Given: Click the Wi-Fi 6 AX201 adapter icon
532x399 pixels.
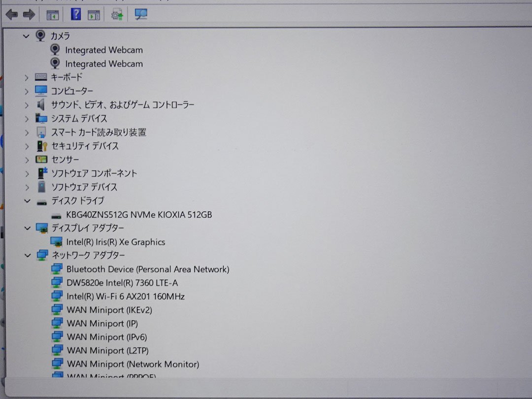Looking at the screenshot, I should [57, 296].
